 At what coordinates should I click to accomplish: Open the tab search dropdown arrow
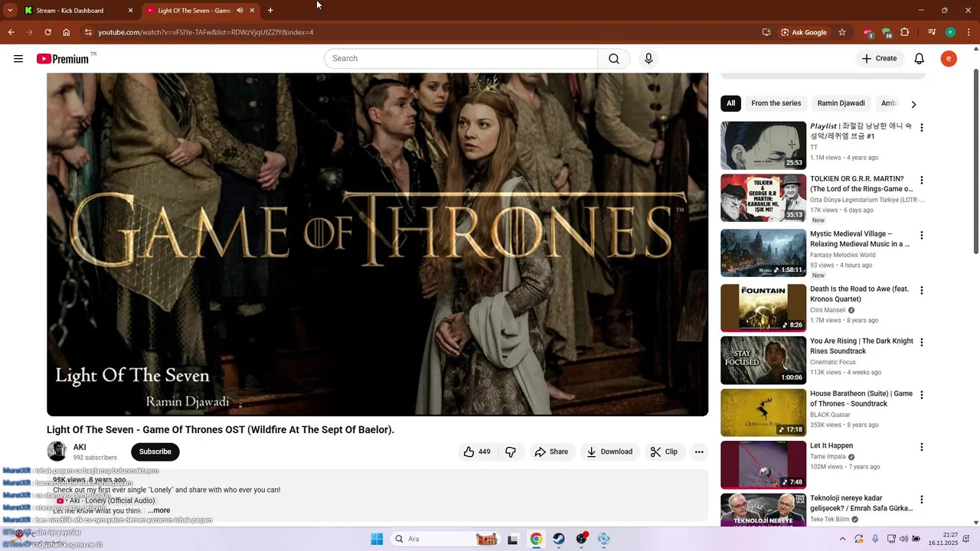(10, 11)
